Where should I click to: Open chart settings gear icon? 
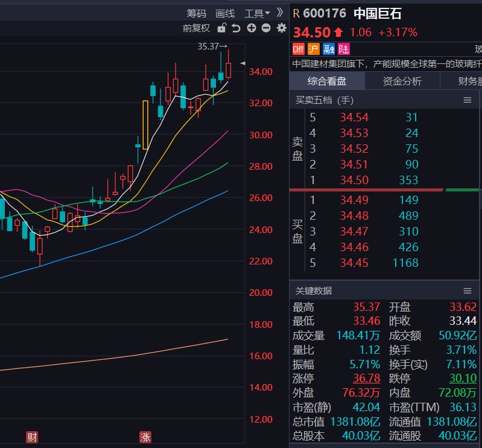[282, 28]
